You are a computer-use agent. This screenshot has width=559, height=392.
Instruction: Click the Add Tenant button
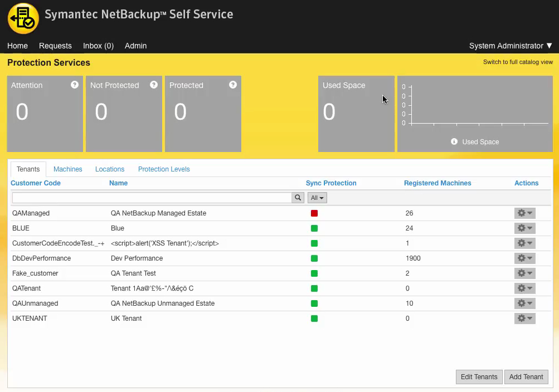526,377
